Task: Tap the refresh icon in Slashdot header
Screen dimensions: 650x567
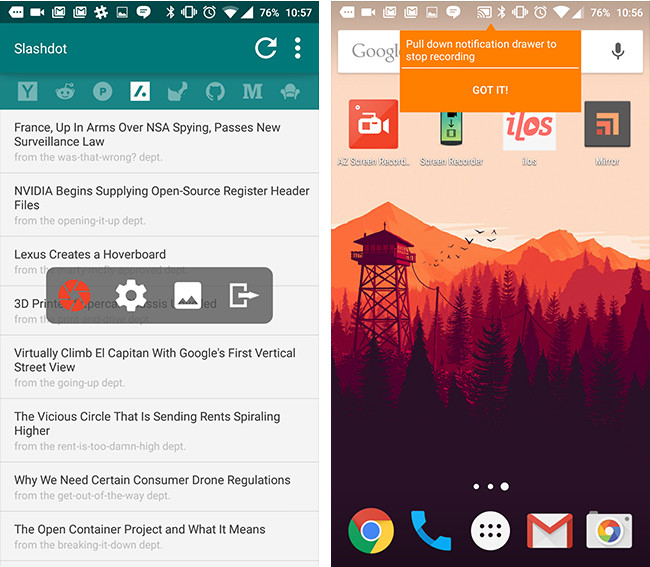Action: coord(266,48)
